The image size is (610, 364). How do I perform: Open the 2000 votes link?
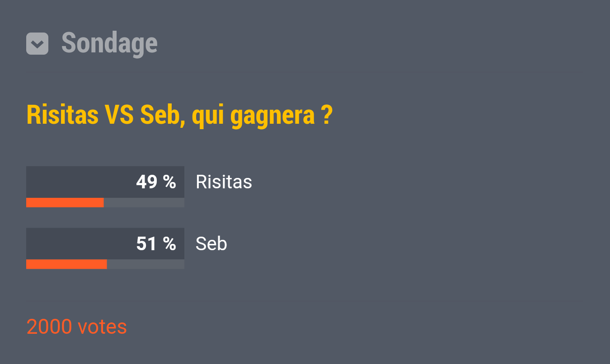77,327
